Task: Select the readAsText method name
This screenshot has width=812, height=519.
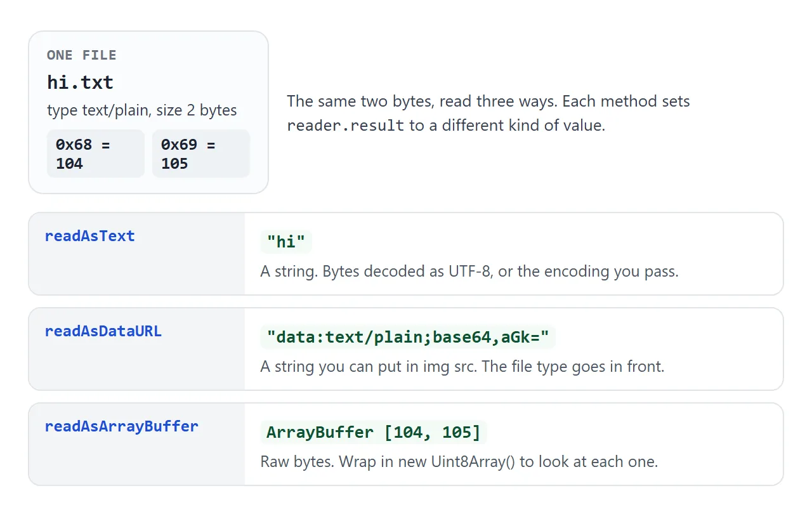Action: tap(89, 236)
